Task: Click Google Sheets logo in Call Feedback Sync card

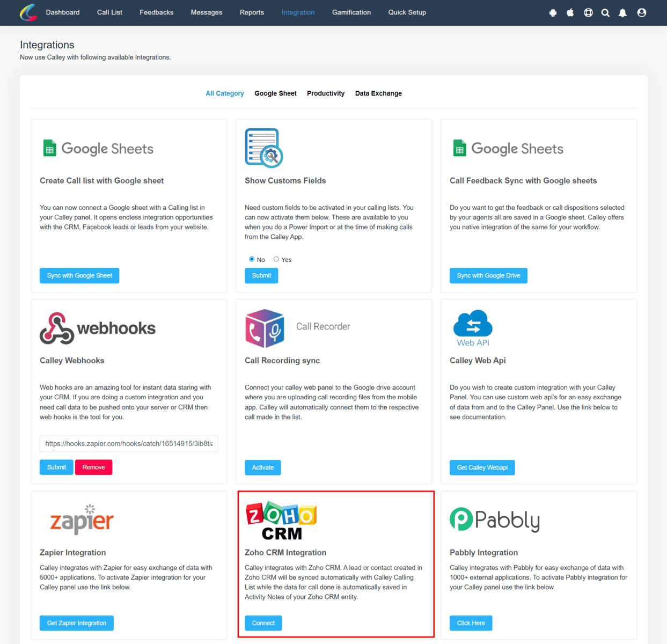Action: pos(508,149)
